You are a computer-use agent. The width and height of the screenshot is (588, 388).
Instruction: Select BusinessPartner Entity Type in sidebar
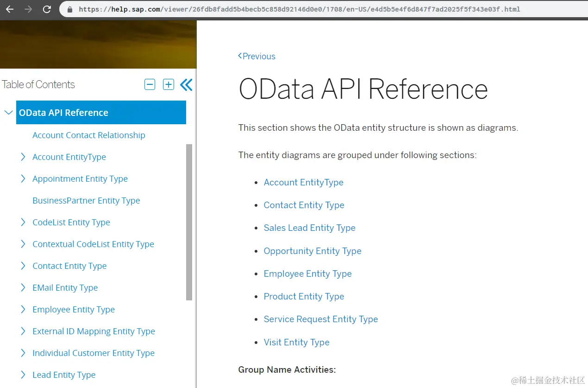(x=86, y=201)
